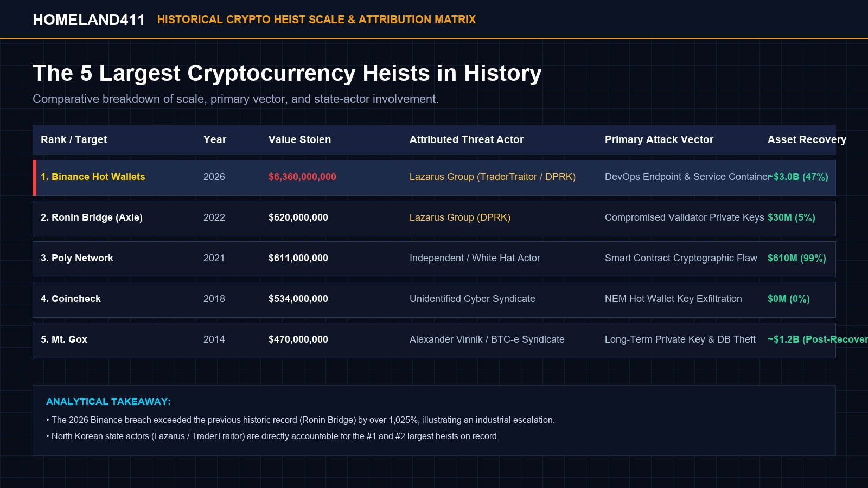The width and height of the screenshot is (868, 488).
Task: Select the '4. Coincheck' row title
Action: coord(71,299)
